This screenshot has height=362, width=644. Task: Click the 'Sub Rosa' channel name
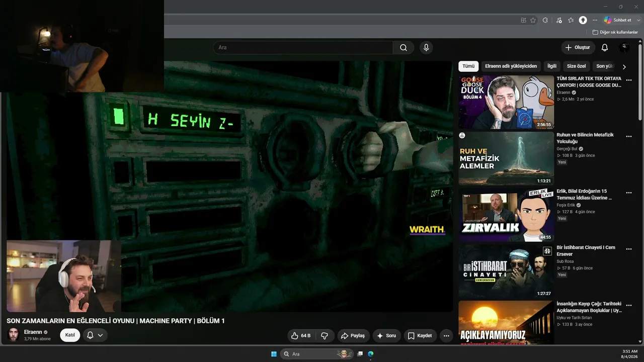pyautogui.click(x=565, y=261)
